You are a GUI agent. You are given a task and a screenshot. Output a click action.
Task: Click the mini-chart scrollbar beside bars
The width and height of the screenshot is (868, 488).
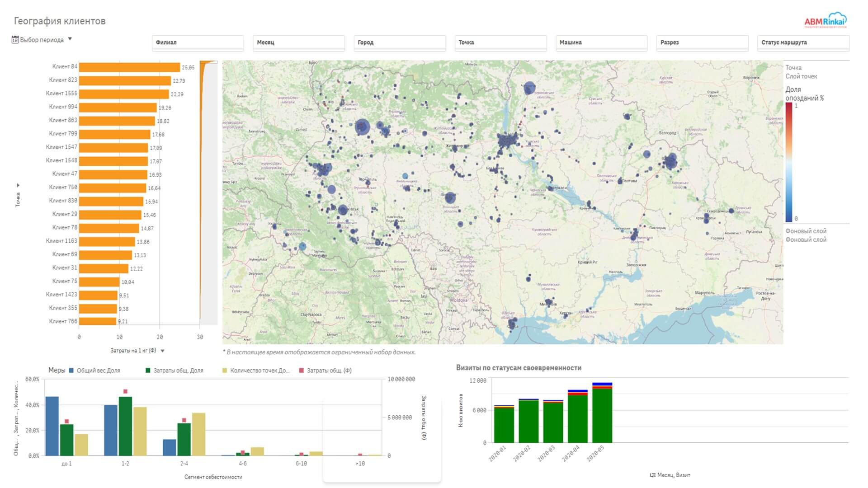click(x=209, y=193)
